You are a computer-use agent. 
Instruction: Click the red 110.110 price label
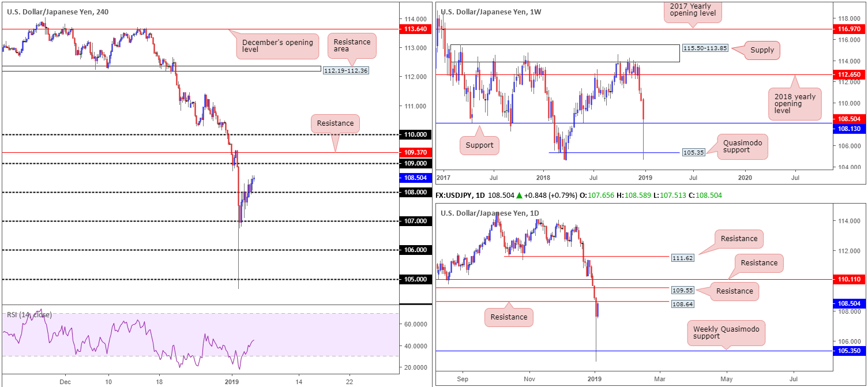tap(850, 279)
